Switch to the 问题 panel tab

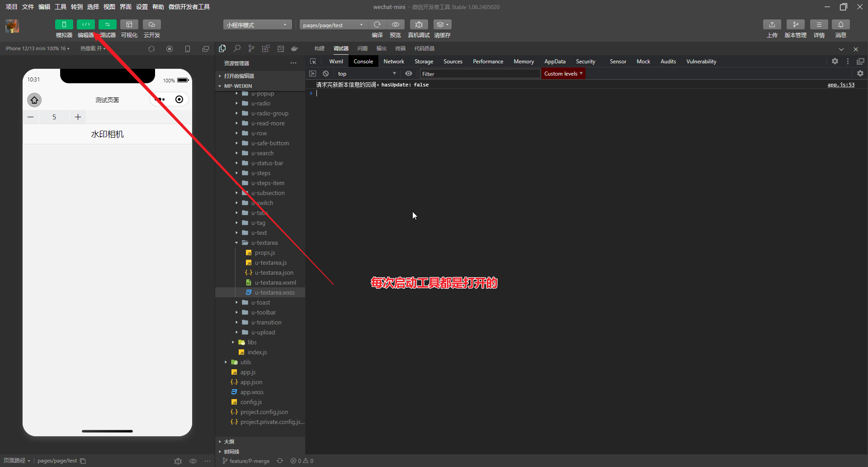click(363, 48)
